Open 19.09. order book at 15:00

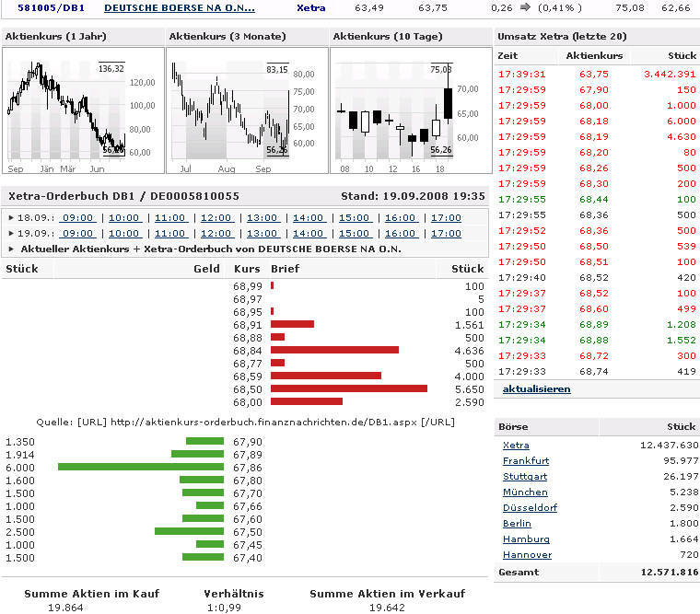355,234
